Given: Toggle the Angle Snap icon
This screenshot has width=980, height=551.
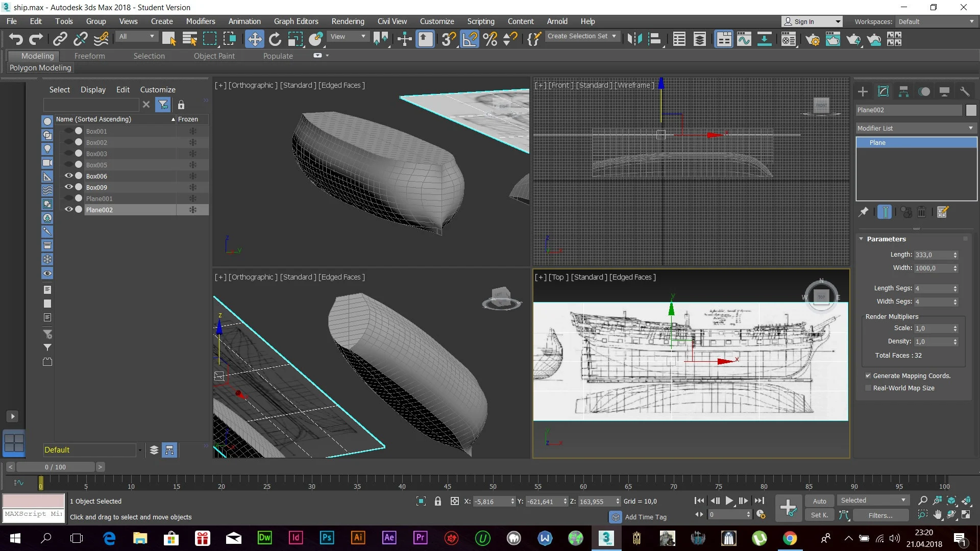Looking at the screenshot, I should (x=470, y=39).
